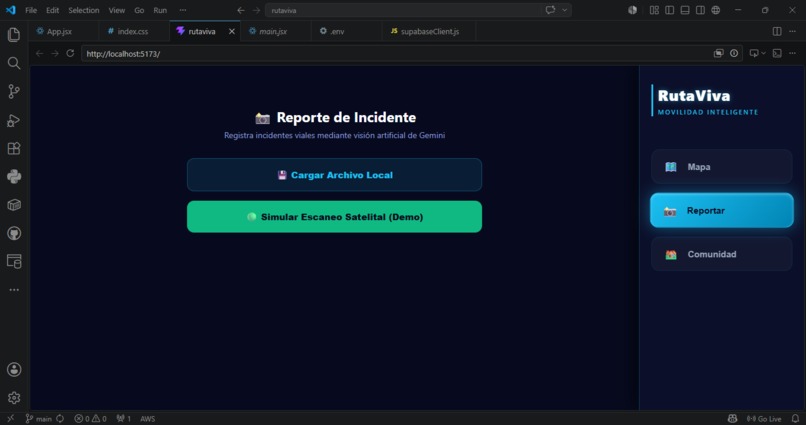806x425 pixels.
Task: Navigate forward in the preview browser
Action: tap(55, 53)
